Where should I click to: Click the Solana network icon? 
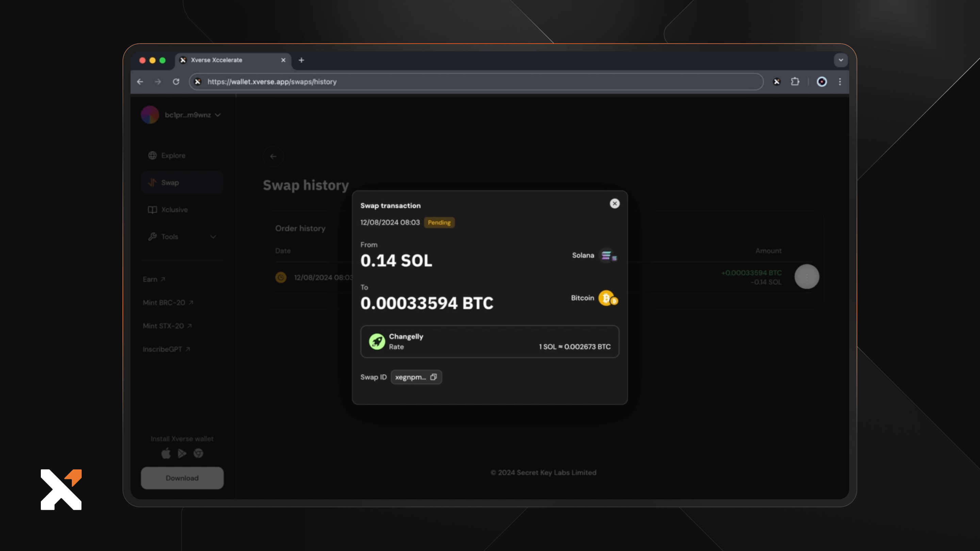(608, 255)
